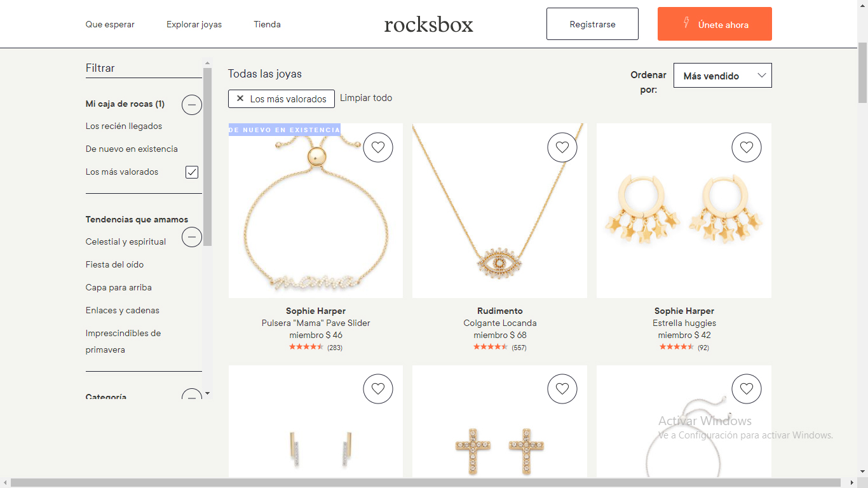Collapse the 'Mi caja de rocas' section
868x488 pixels.
click(x=192, y=104)
